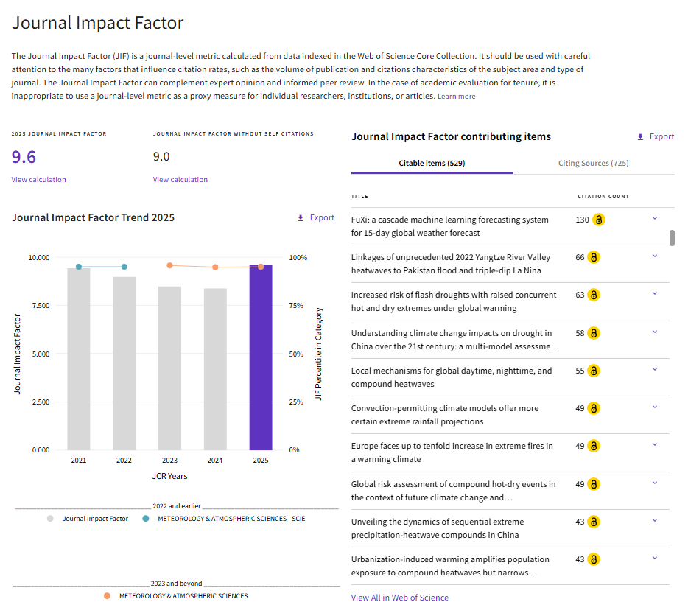Toggle Journal Impact Factor legend series

point(88,519)
